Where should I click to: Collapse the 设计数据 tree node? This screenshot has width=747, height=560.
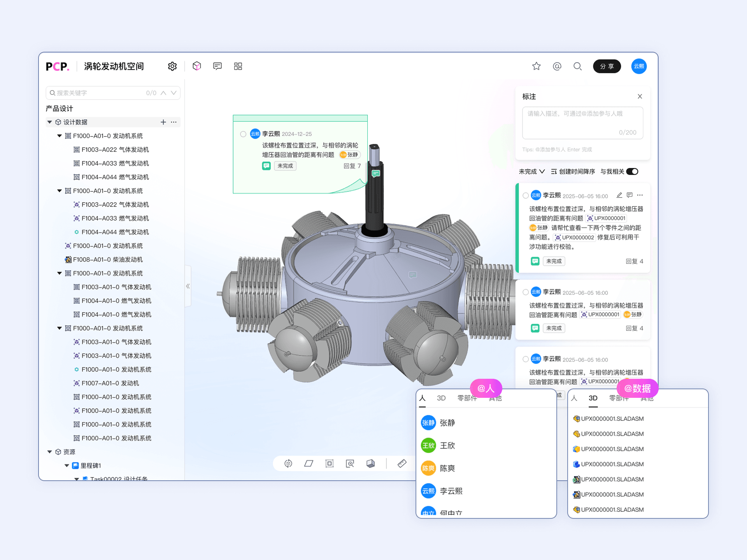click(x=50, y=122)
